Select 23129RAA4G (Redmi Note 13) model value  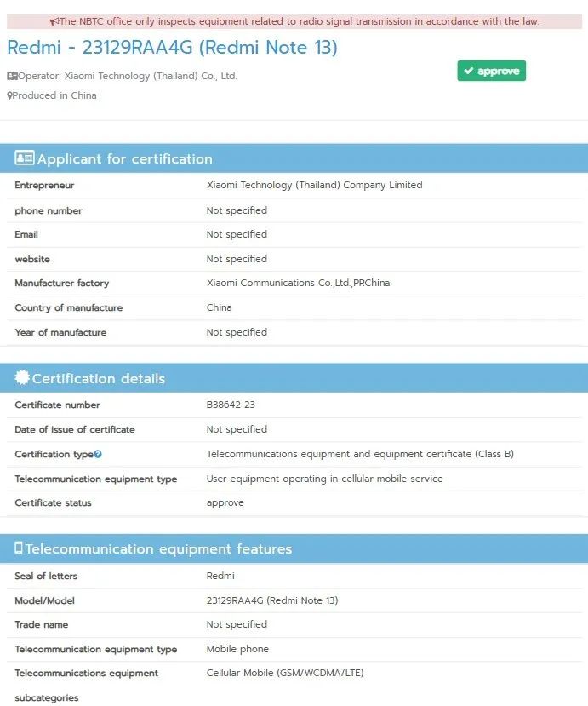coord(272,600)
